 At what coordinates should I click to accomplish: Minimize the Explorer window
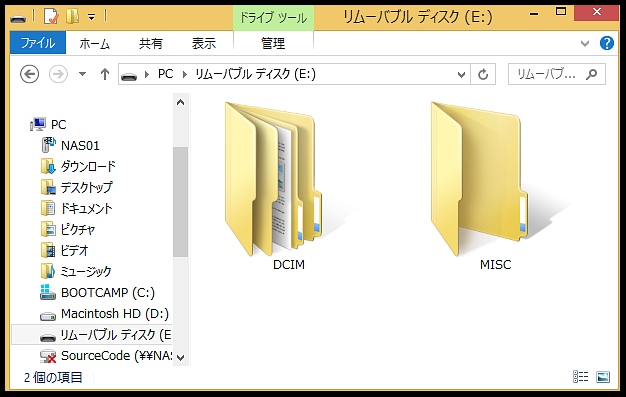(534, 14)
